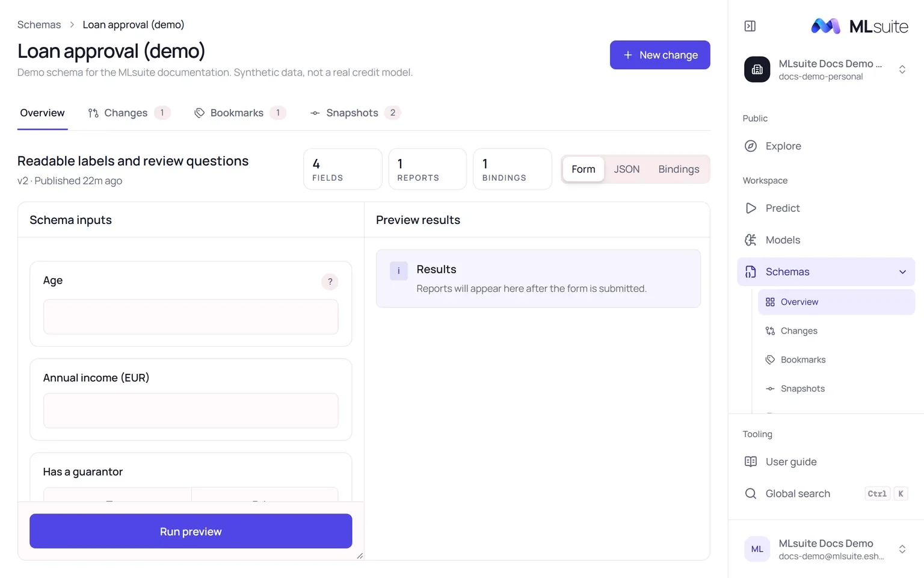The image size is (924, 578).
Task: Click the form panel resize handle
Action: 360,556
